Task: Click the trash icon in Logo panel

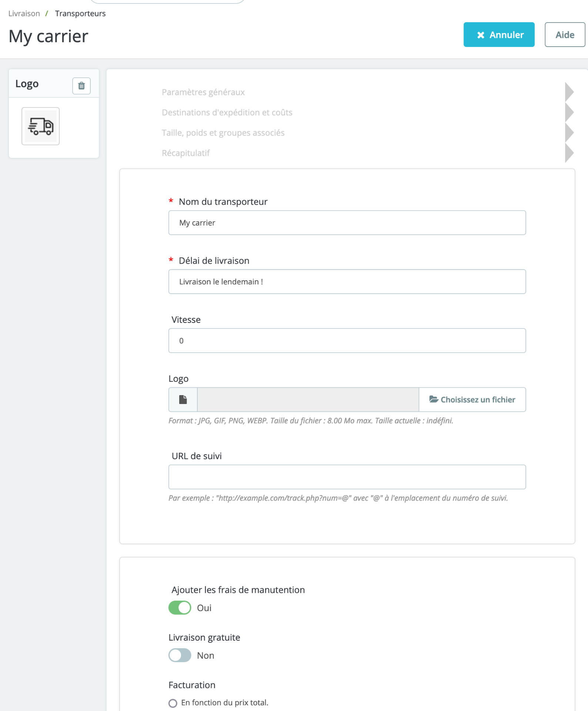Action: [81, 86]
